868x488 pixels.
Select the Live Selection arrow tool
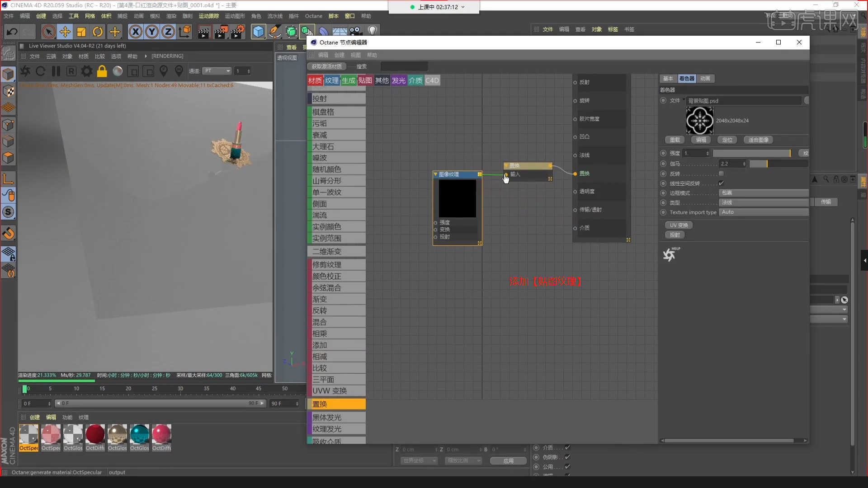pyautogui.click(x=48, y=32)
